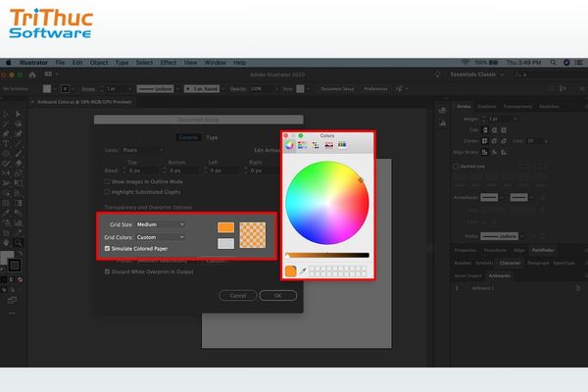Select the Miter Join corner icon

[485, 141]
